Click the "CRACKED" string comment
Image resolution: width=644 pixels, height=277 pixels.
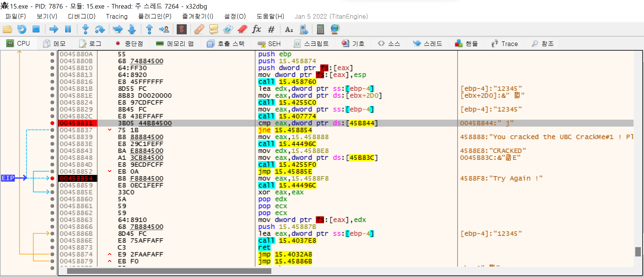pyautogui.click(x=493, y=151)
